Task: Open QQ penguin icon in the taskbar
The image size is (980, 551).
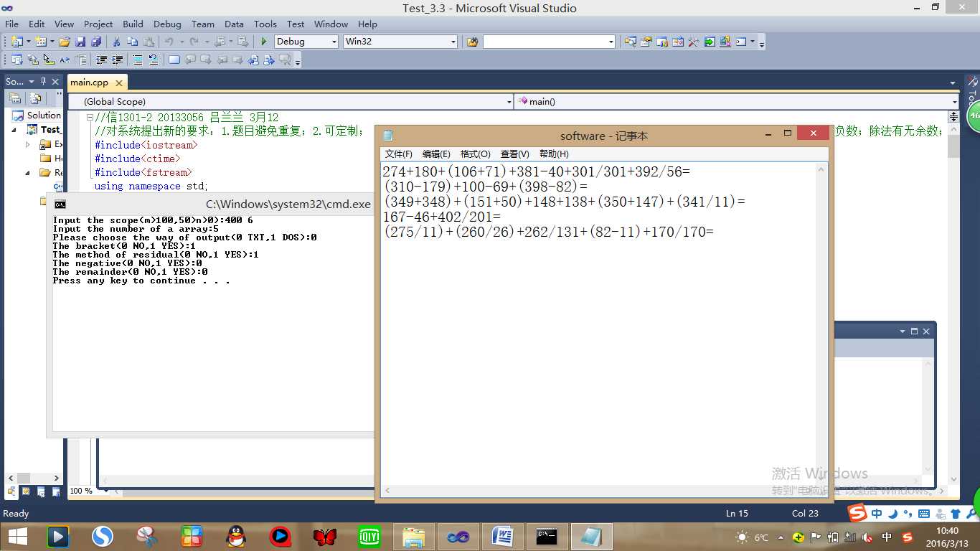Action: pos(235,537)
